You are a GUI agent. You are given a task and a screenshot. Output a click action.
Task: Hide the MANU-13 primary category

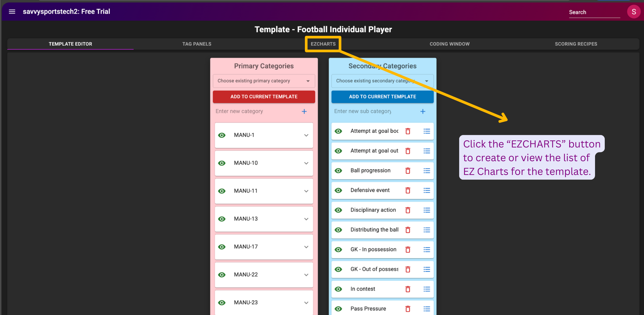click(222, 219)
